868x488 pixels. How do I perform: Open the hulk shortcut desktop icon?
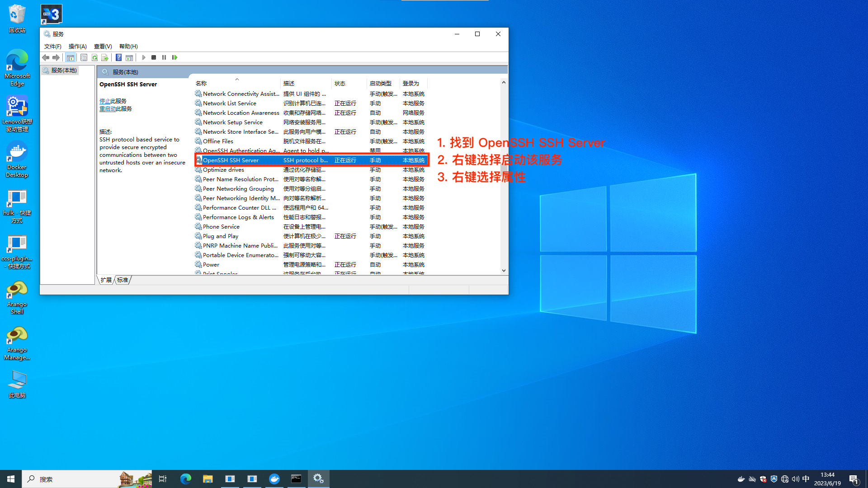pyautogui.click(x=17, y=206)
